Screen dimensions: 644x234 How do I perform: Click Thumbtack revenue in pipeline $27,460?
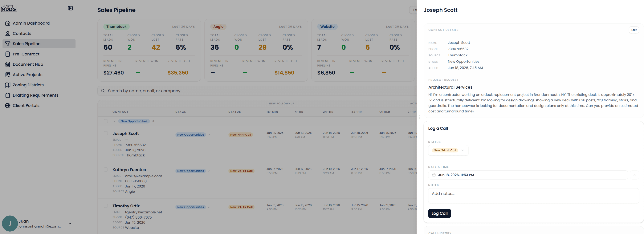(x=113, y=73)
